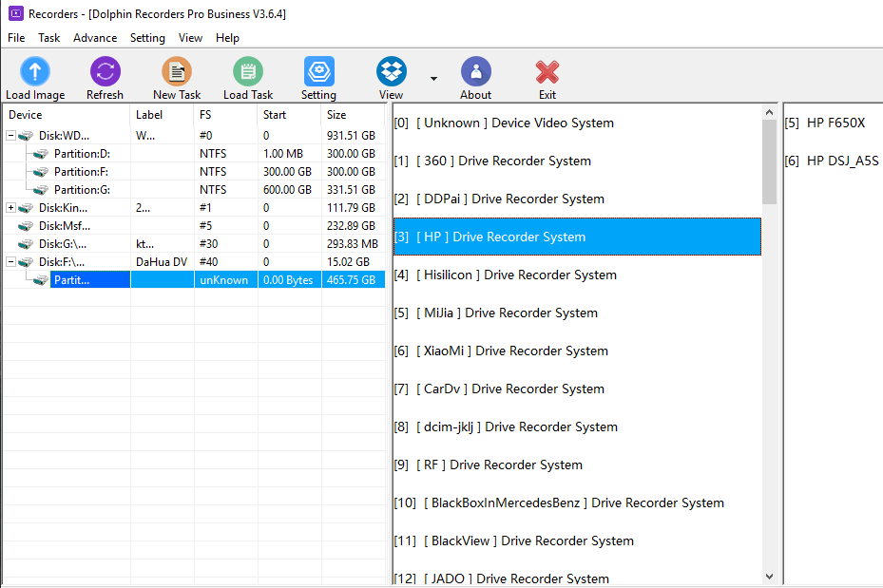The height and width of the screenshot is (588, 883).
Task: Click the scrollbar down arrow
Action: (769, 574)
